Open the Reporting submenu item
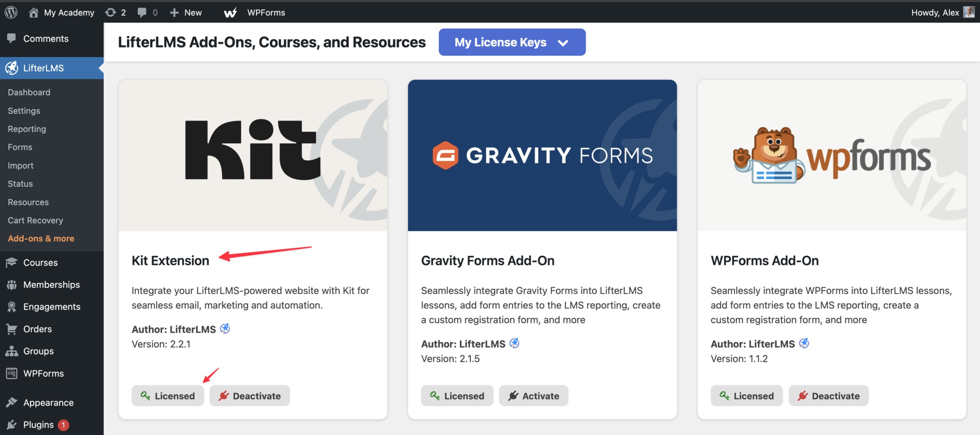This screenshot has height=435, width=980. pos(27,129)
